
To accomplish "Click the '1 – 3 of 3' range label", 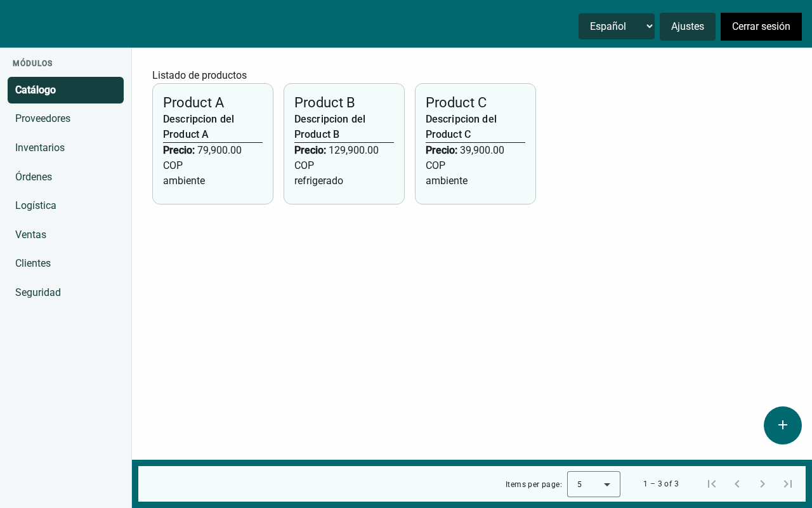I will click(661, 484).
